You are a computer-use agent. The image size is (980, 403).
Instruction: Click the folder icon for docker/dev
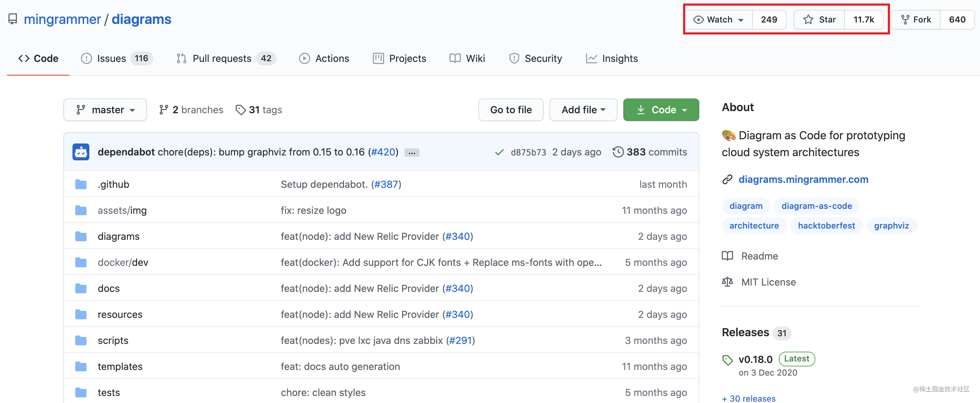81,262
